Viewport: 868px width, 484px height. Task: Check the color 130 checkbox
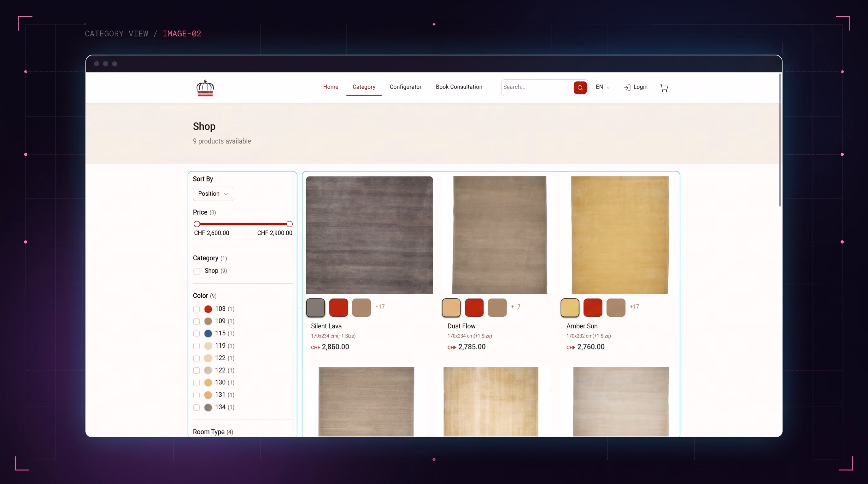(x=196, y=382)
